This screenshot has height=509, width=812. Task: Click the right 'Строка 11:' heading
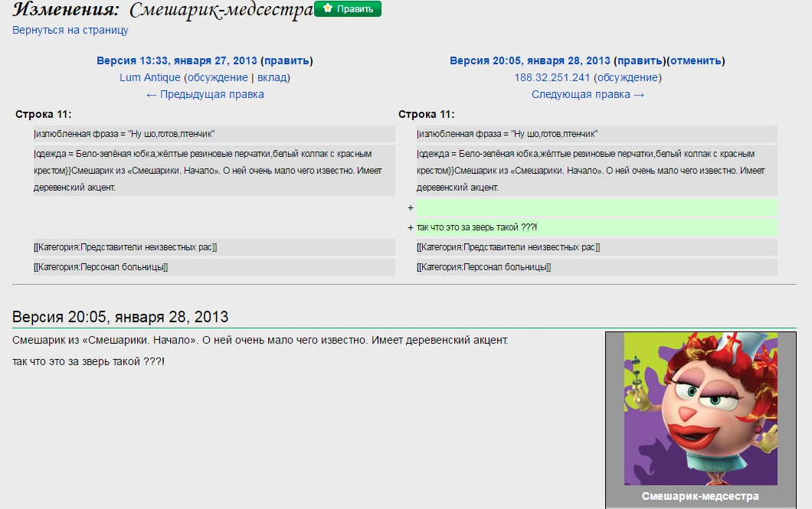426,114
